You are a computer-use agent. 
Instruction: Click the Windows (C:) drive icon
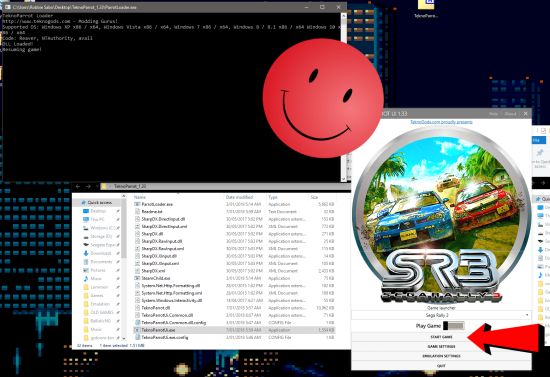[86, 228]
